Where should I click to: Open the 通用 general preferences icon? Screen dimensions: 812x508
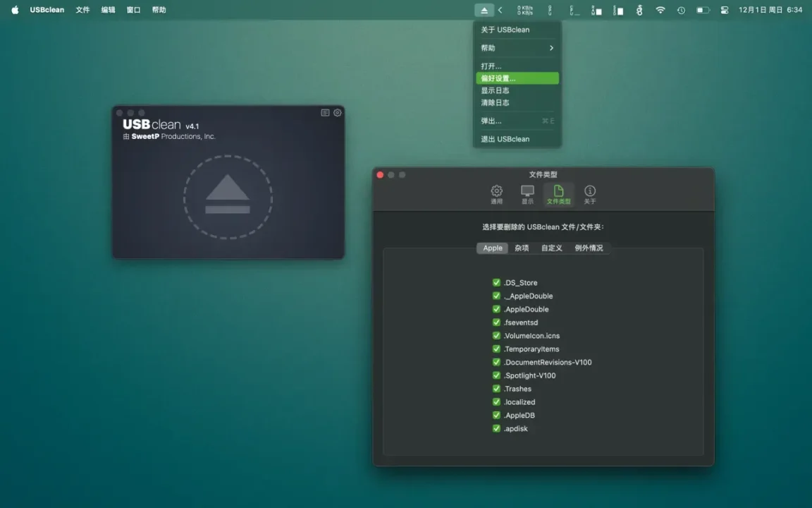[x=497, y=194]
